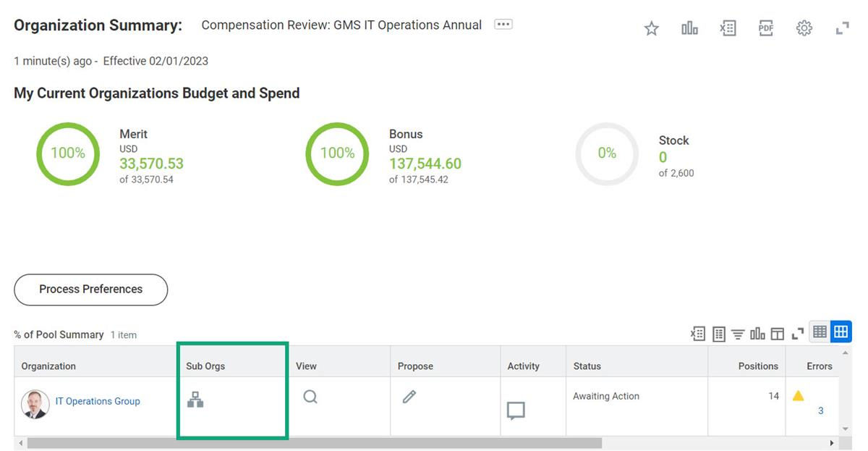Open the table filter icon
Screen dimensions: 868x451
[x=738, y=334]
